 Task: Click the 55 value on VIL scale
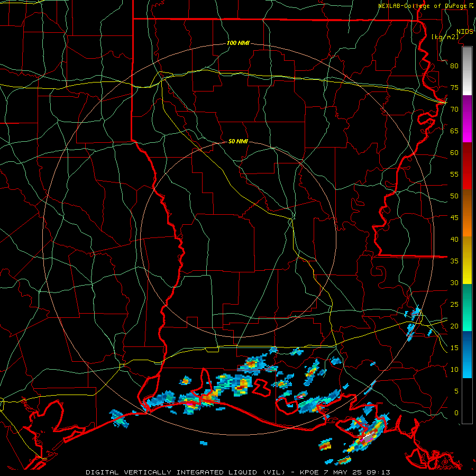(x=454, y=174)
